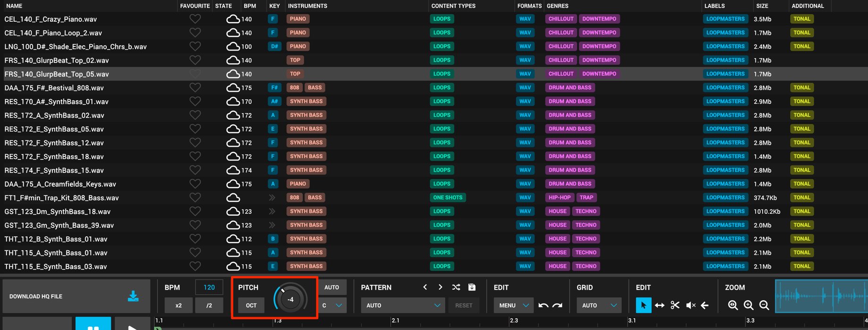Go to previous pattern
The image size is (868, 330).
(x=425, y=287)
